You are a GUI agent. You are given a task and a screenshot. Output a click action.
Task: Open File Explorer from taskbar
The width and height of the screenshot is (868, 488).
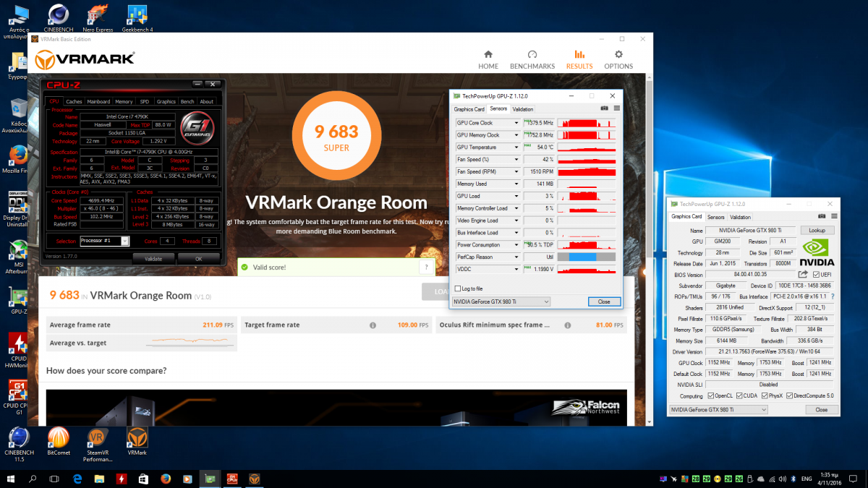click(x=99, y=479)
